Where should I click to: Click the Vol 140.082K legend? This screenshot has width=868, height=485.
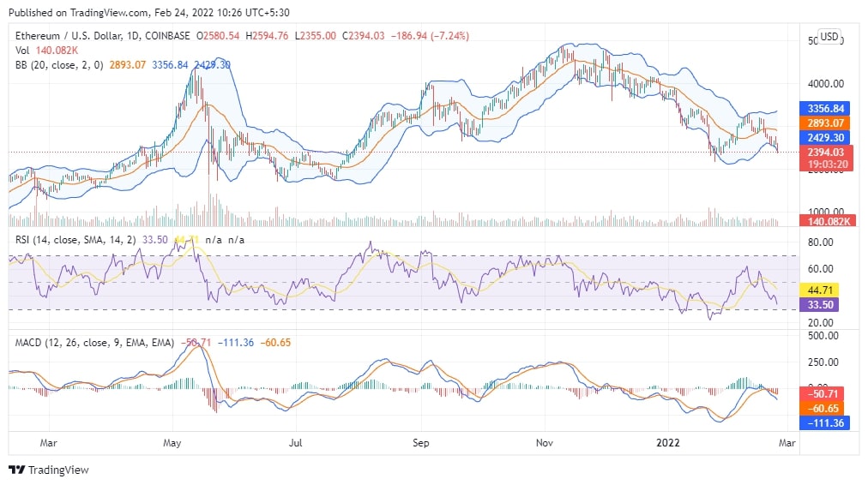pos(46,51)
